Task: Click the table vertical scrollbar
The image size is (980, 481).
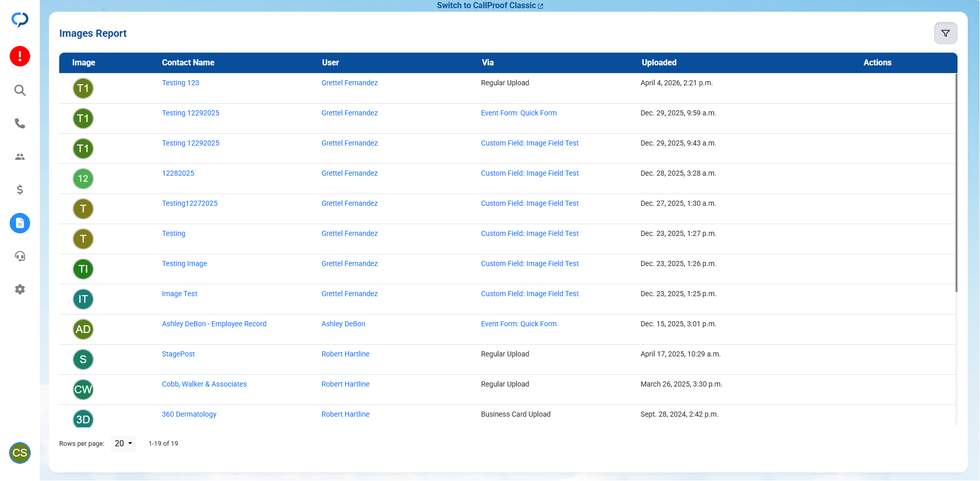Action: point(956,183)
